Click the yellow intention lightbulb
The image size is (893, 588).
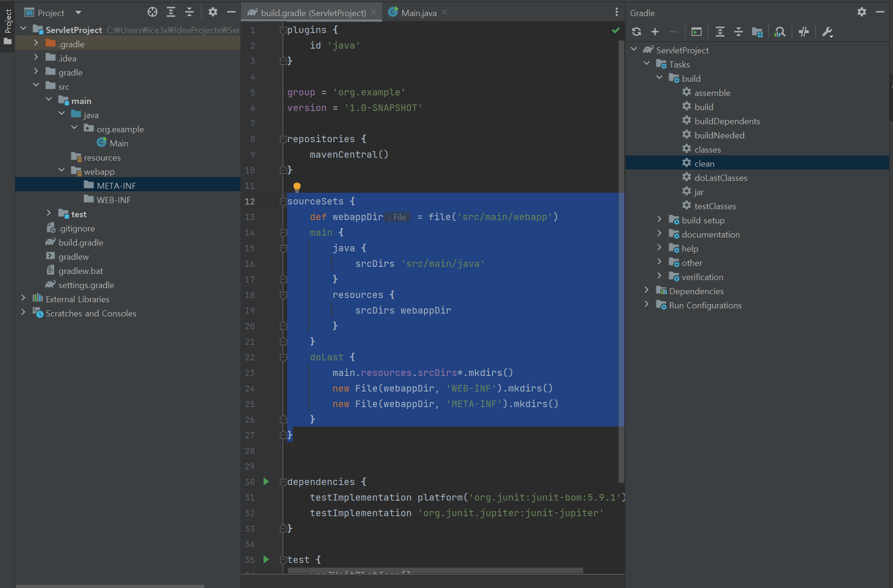[x=297, y=187]
